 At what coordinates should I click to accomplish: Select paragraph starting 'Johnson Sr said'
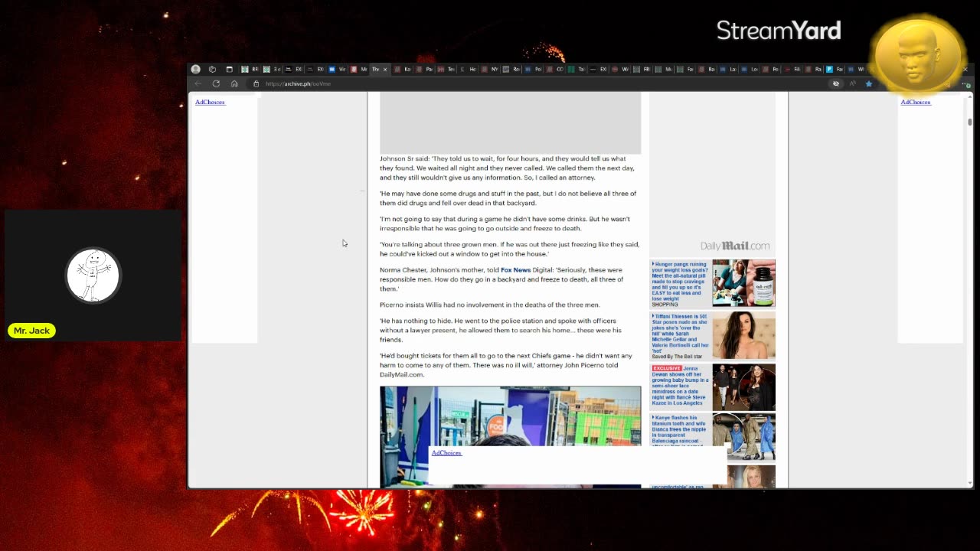(507, 168)
